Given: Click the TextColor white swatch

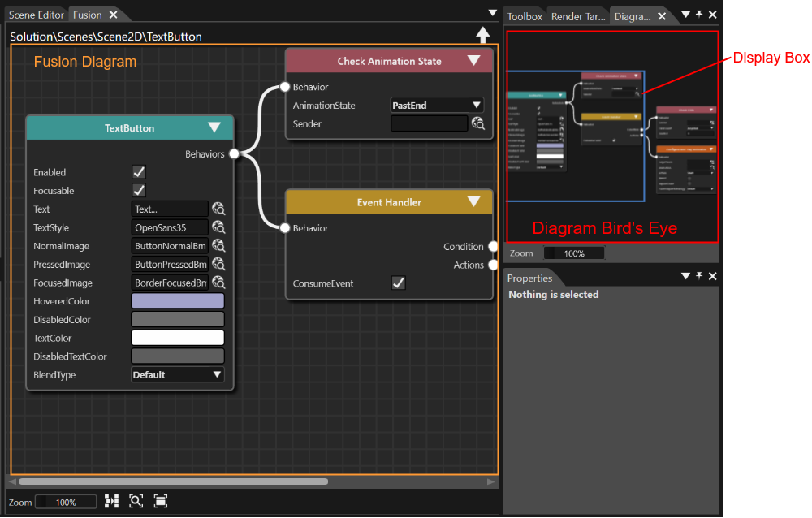Looking at the screenshot, I should [x=178, y=338].
